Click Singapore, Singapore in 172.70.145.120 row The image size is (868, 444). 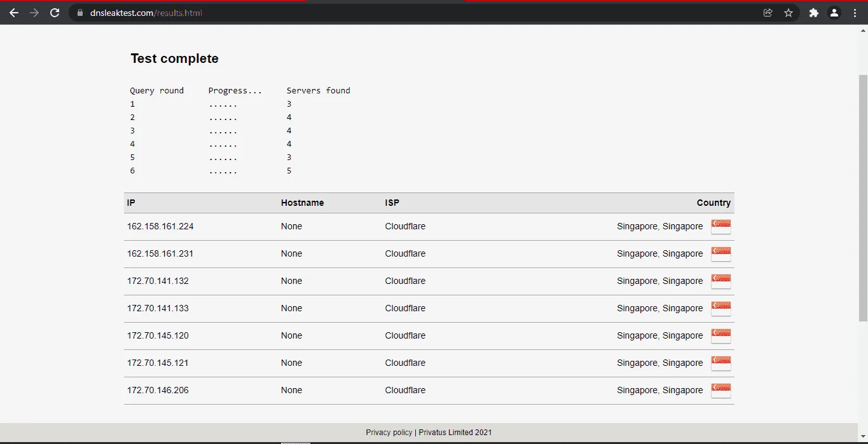(x=660, y=336)
